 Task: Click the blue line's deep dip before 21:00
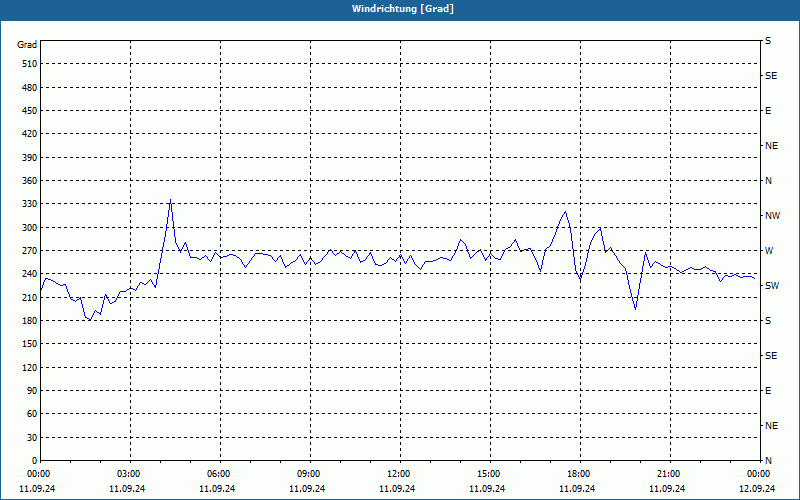click(635, 309)
